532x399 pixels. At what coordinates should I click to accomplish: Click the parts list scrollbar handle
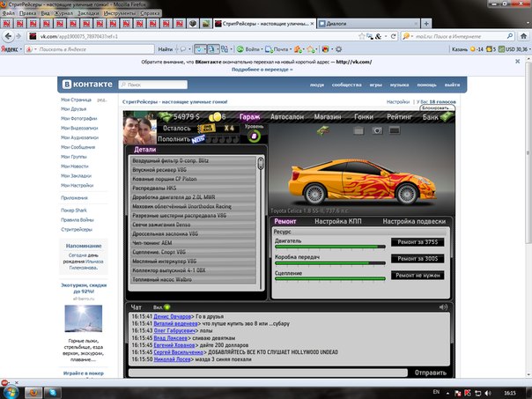[261, 163]
